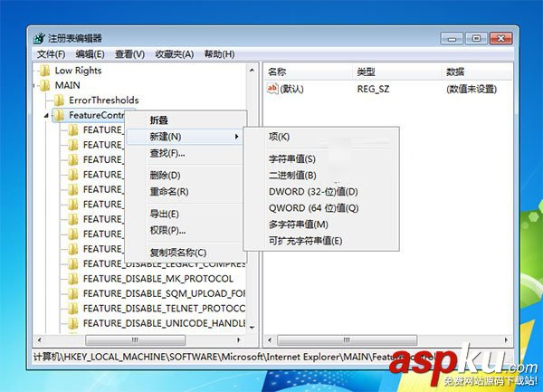543x392 pixels.
Task: Click the (默认) string value icon
Action: [x=272, y=89]
